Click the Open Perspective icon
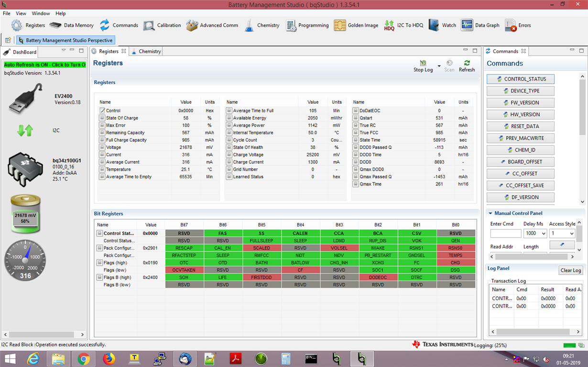The image size is (588, 367). [x=8, y=40]
